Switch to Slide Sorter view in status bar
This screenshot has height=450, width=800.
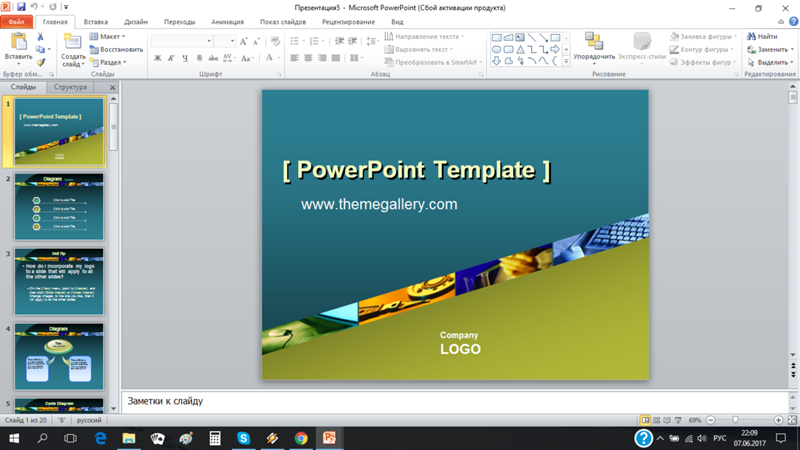(x=657, y=420)
